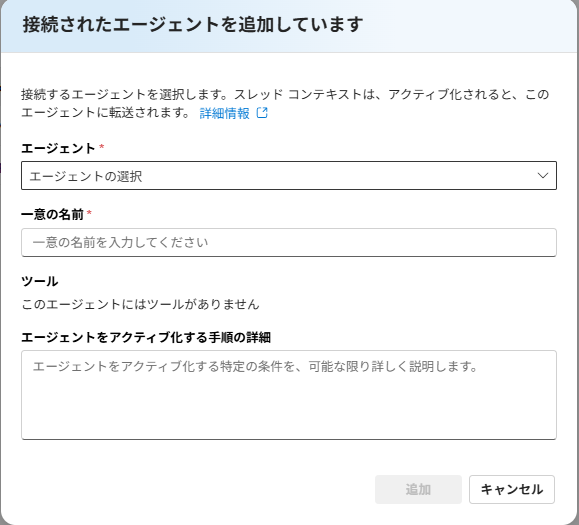Click the red asterisk next to 一意の名前
Viewport: 579px width, 525px height.
point(89,213)
